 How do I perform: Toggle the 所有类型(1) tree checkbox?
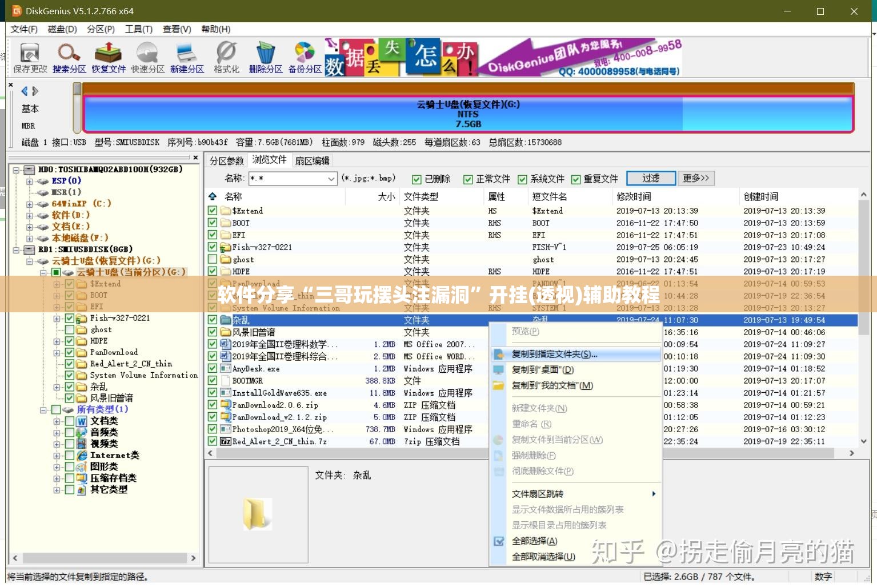pos(56,409)
